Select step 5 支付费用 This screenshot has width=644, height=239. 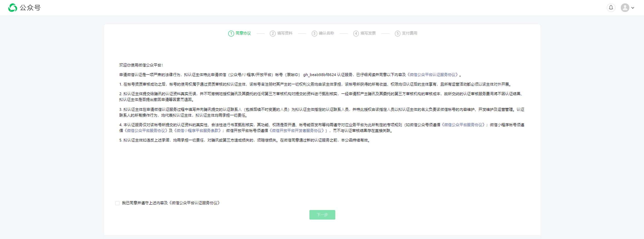coord(406,33)
